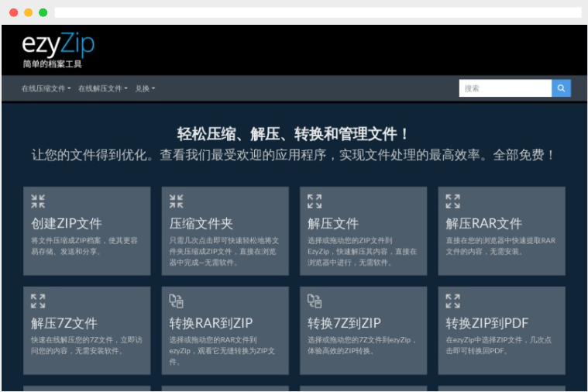Image resolution: width=588 pixels, height=392 pixels.
Task: Click the convert icon above 转换RAR到ZIP
Action: (x=176, y=301)
